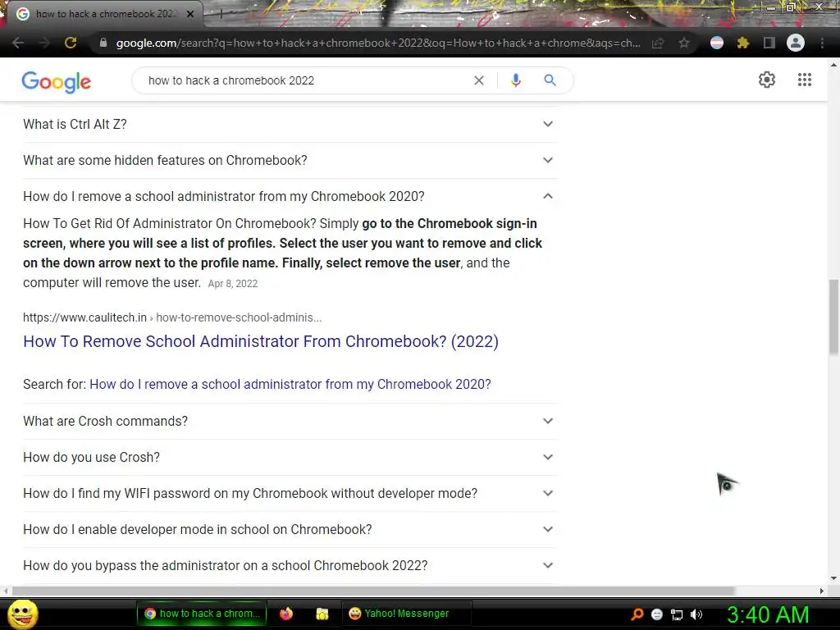The image size is (840, 630).
Task: Focus the Google search input field
Action: 305,80
